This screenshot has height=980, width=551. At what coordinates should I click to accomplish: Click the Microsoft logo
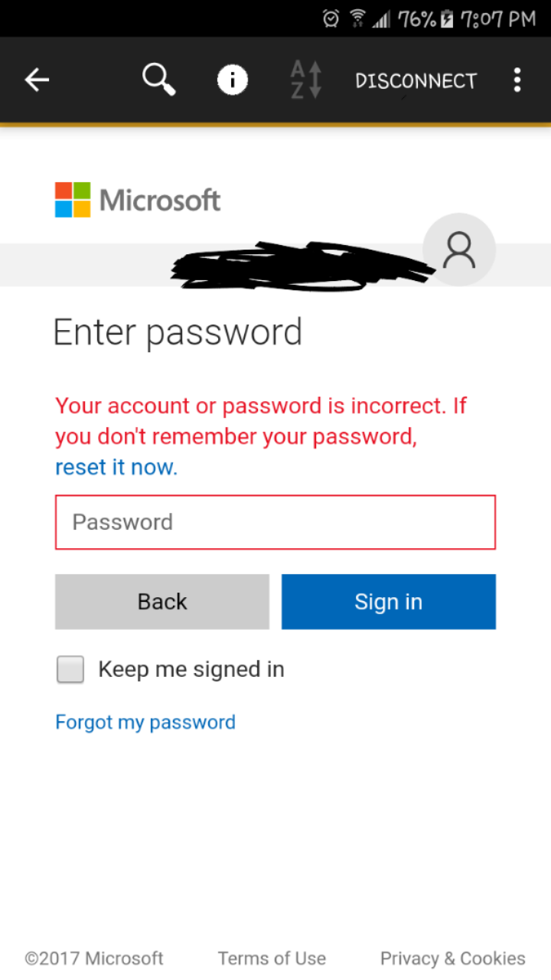138,200
